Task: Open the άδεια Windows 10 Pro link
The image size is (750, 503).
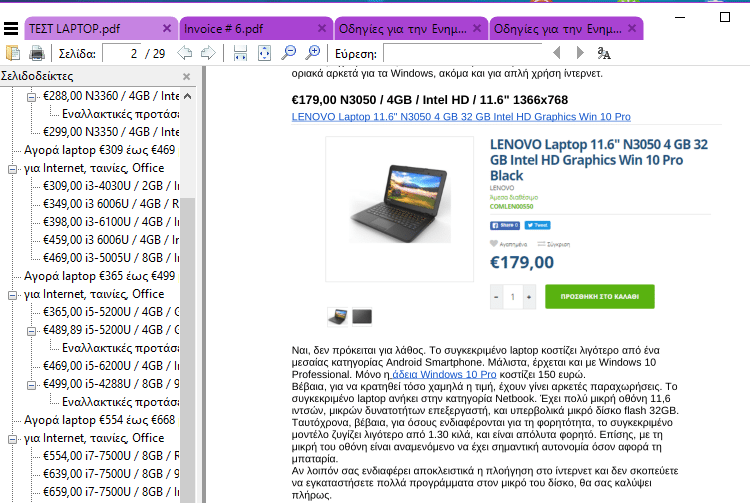Action: click(x=444, y=374)
